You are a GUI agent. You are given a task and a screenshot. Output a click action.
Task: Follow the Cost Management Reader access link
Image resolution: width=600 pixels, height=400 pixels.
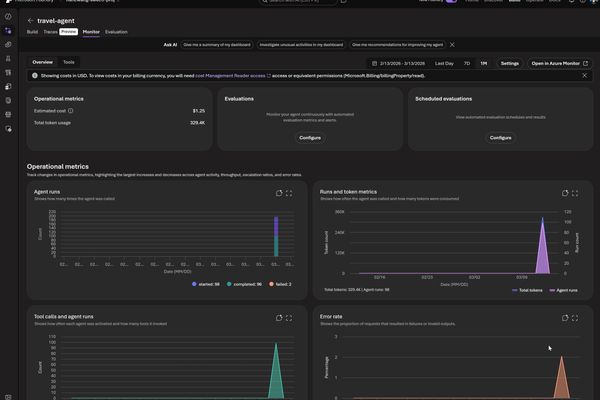coord(233,76)
